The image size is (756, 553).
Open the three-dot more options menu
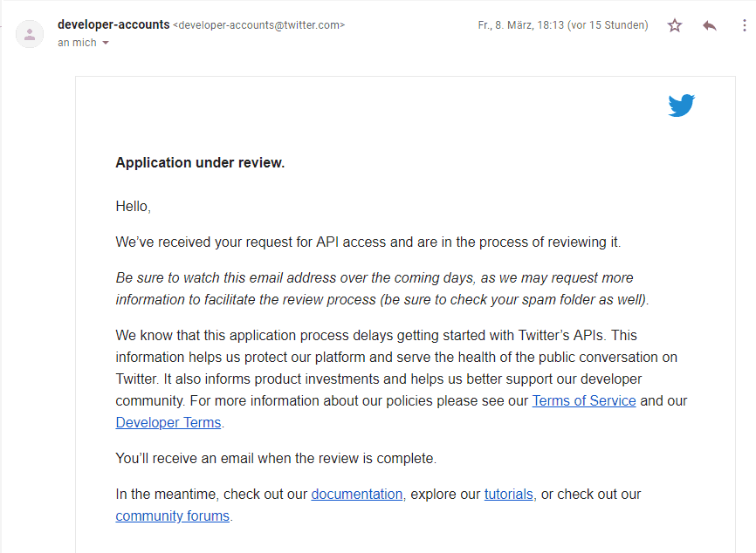point(745,25)
